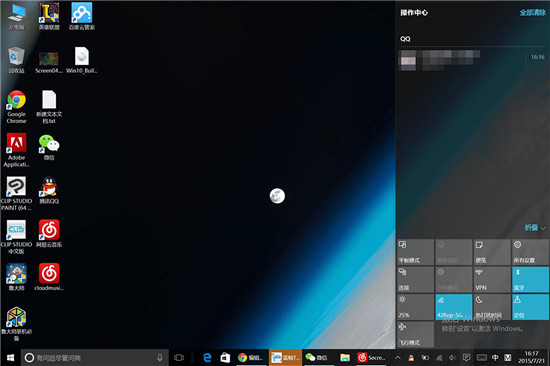The width and height of the screenshot is (550, 366).
Task: Open the Adobe Application desktop shortcut
Action: click(x=16, y=150)
